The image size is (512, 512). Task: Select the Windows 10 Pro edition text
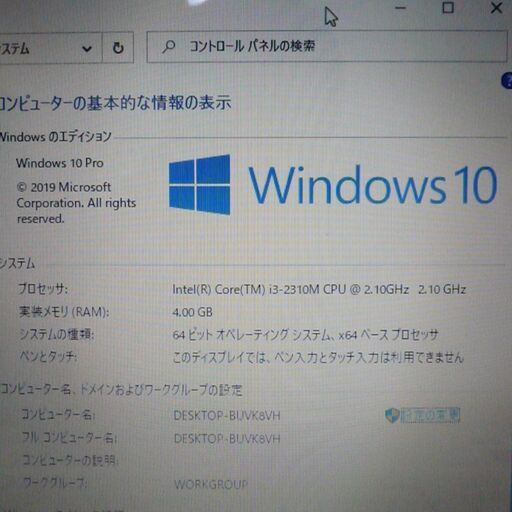point(60,163)
